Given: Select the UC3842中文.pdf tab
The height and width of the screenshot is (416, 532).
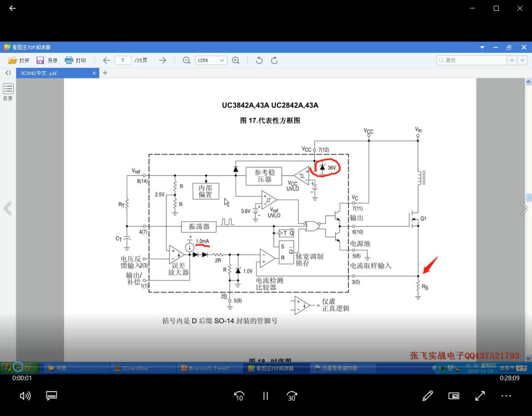Looking at the screenshot, I should coord(54,73).
